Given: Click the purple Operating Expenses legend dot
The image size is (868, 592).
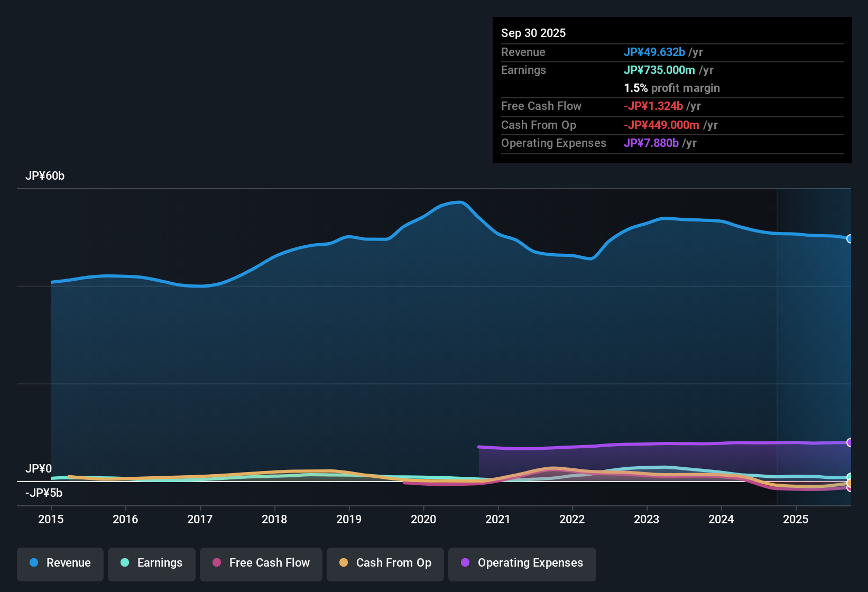Looking at the screenshot, I should pos(465,563).
